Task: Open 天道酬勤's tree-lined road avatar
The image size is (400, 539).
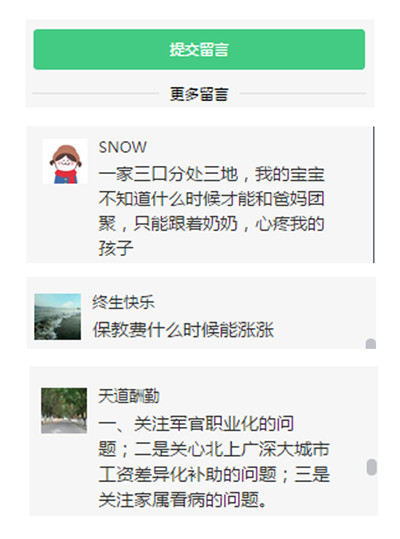Action: (64, 410)
